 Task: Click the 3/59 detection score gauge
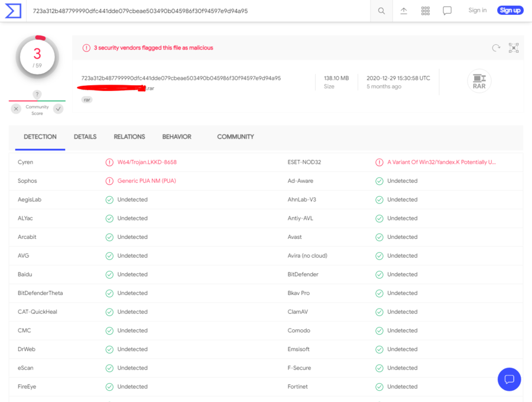click(37, 57)
